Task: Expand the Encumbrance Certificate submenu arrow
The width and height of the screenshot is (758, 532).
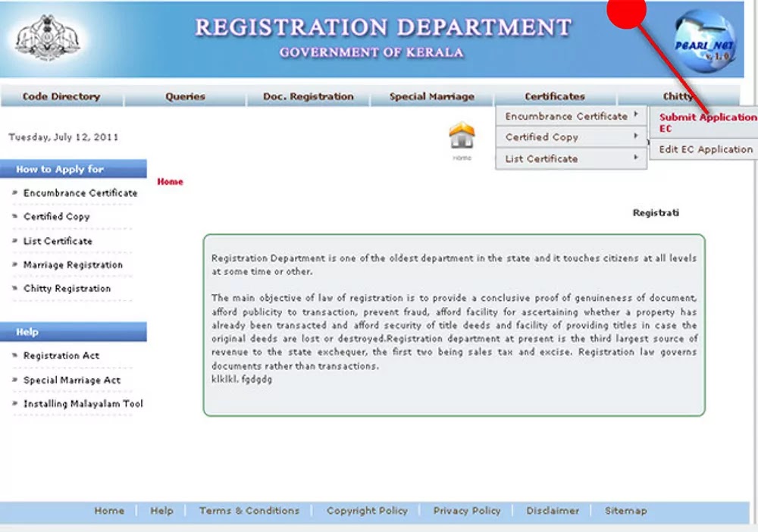Action: [x=635, y=116]
